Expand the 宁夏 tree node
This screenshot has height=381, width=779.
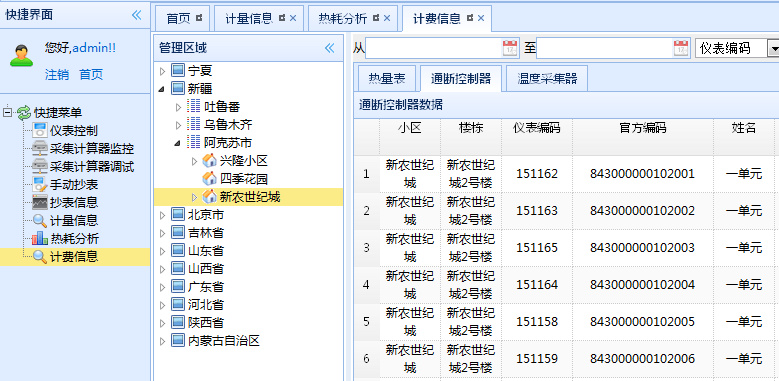[x=162, y=71]
